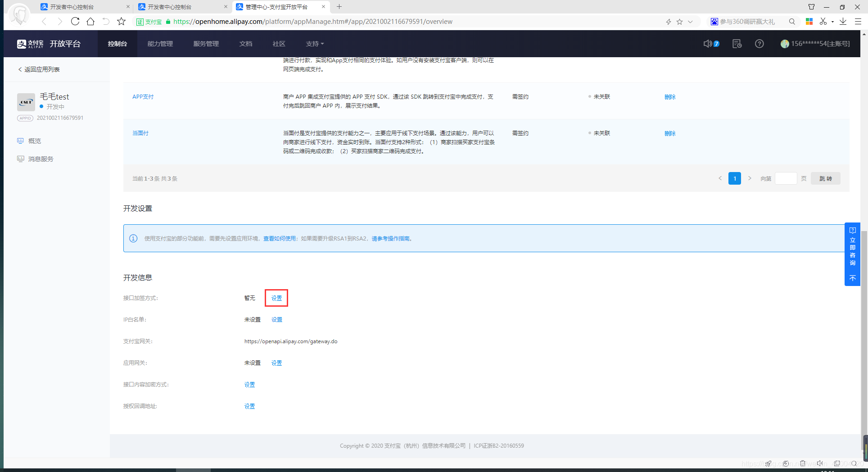This screenshot has width=868, height=472.
Task: Open downloads with the download arrow icon
Action: 843,21
